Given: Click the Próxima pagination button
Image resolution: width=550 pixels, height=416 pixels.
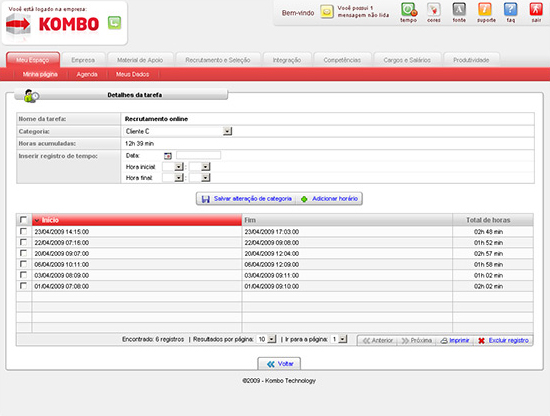Looking at the screenshot, I should click(x=417, y=341).
